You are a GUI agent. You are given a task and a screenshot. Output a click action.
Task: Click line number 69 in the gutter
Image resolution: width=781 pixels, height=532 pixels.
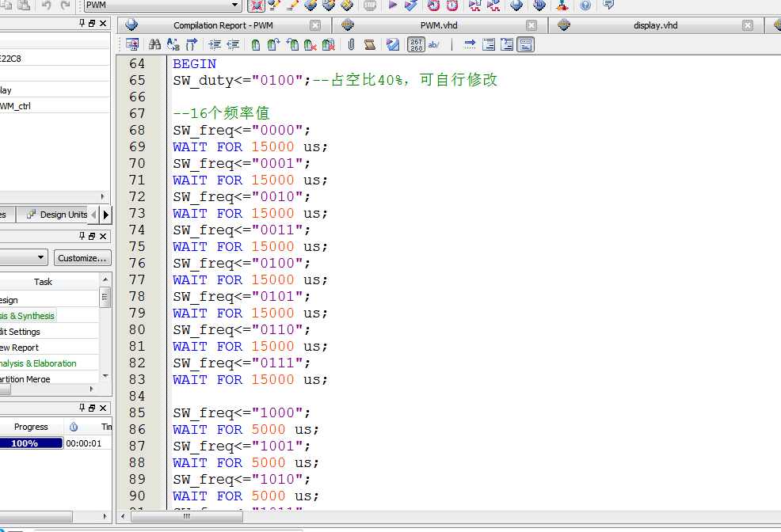tap(137, 146)
